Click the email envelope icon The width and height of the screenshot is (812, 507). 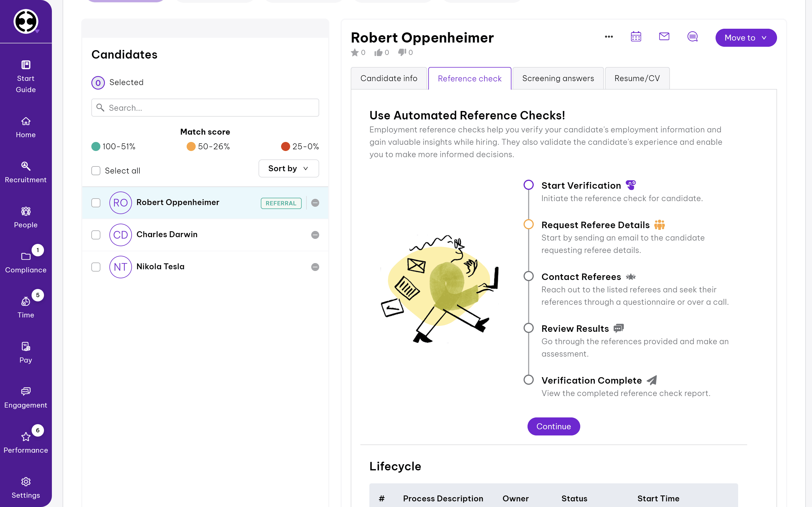[664, 36]
